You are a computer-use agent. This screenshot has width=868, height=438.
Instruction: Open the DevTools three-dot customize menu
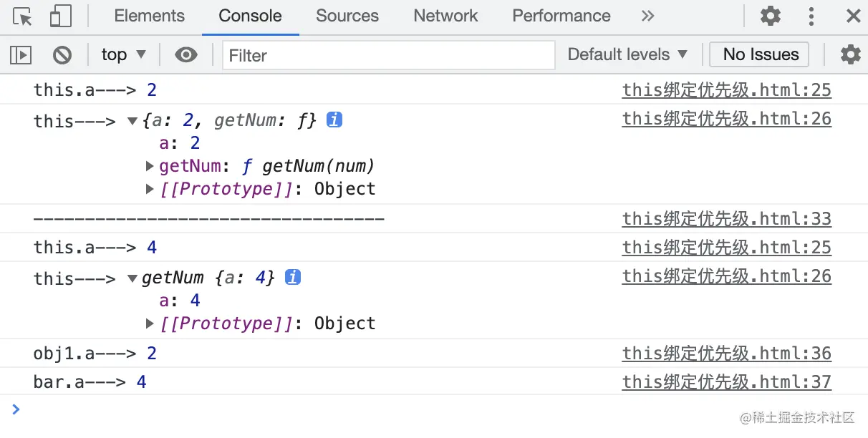point(811,16)
